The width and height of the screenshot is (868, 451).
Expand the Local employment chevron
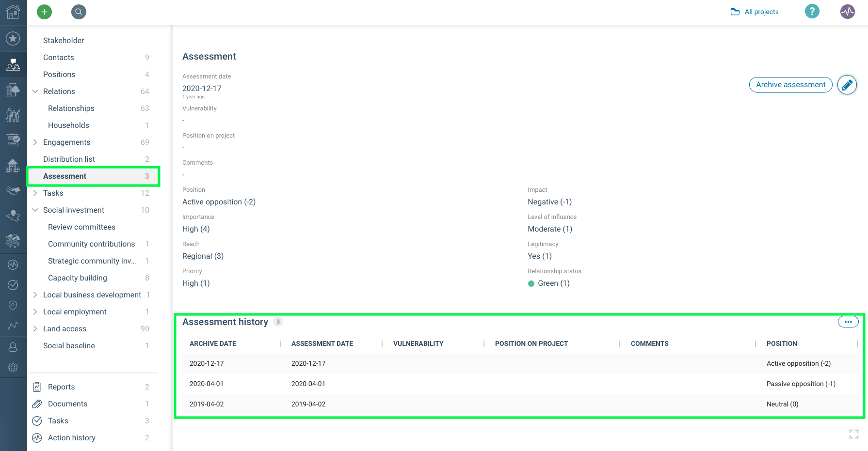coord(35,311)
